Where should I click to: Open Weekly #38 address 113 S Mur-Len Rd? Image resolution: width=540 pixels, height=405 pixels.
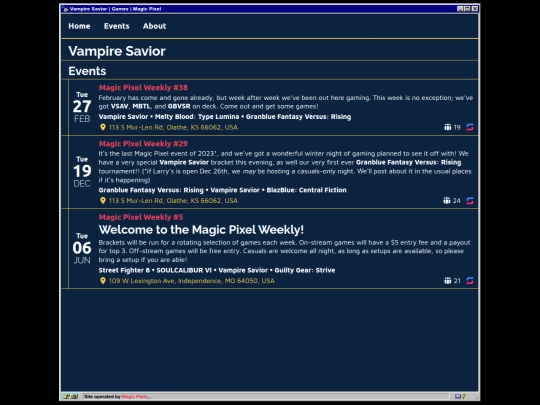tap(173, 127)
